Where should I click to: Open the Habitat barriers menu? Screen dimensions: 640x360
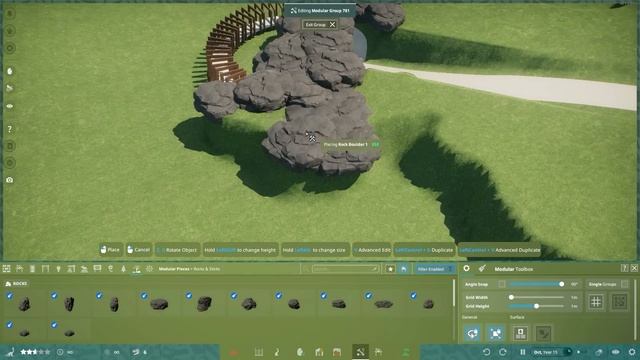click(x=258, y=352)
